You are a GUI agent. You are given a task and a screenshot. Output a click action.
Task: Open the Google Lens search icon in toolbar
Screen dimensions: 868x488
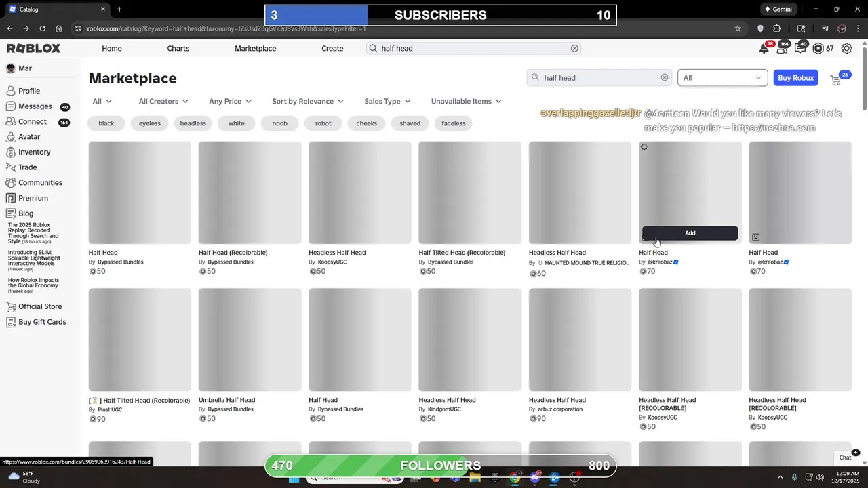(801, 28)
